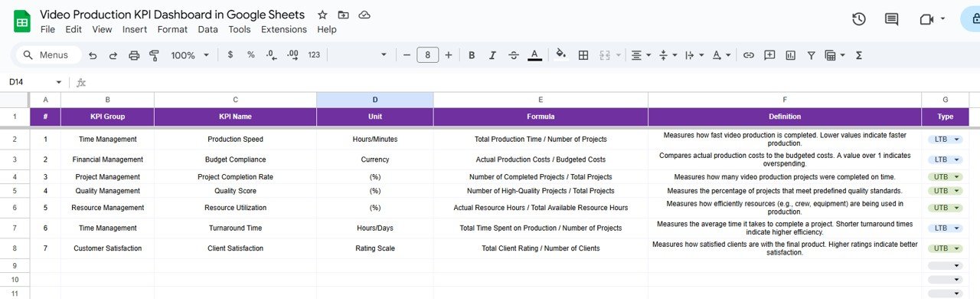The width and height of the screenshot is (980, 299).
Task: Open the Edit menu
Action: (x=73, y=29)
